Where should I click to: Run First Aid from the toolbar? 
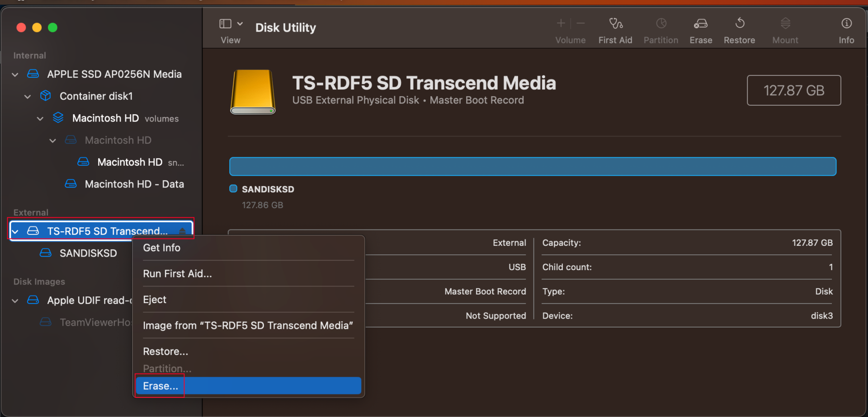point(615,23)
